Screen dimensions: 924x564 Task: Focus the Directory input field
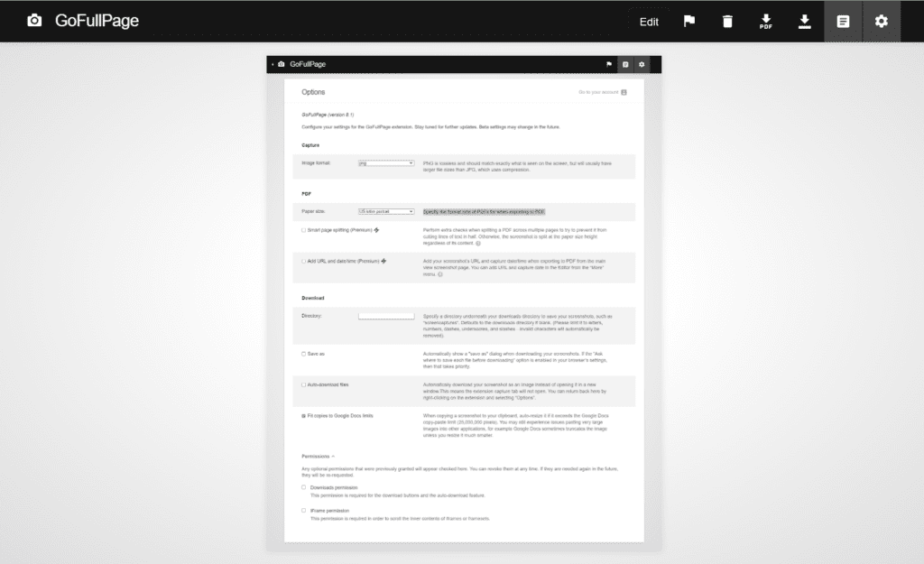[386, 317]
